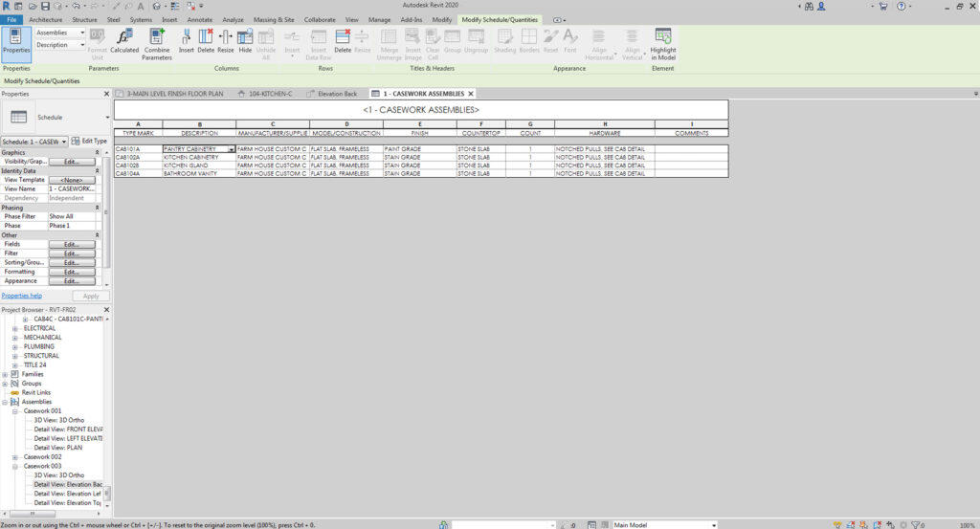The image size is (980, 529).
Task: Click Edit button for Sorting/Grouping
Action: coord(72,263)
